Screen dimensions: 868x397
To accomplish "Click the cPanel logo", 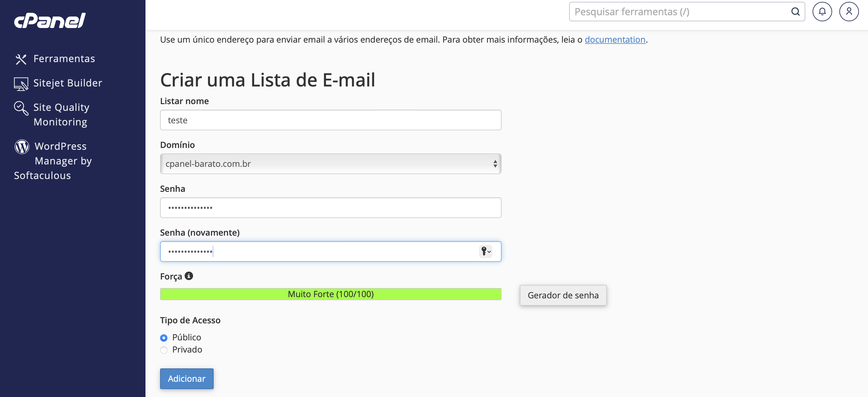I will point(50,21).
